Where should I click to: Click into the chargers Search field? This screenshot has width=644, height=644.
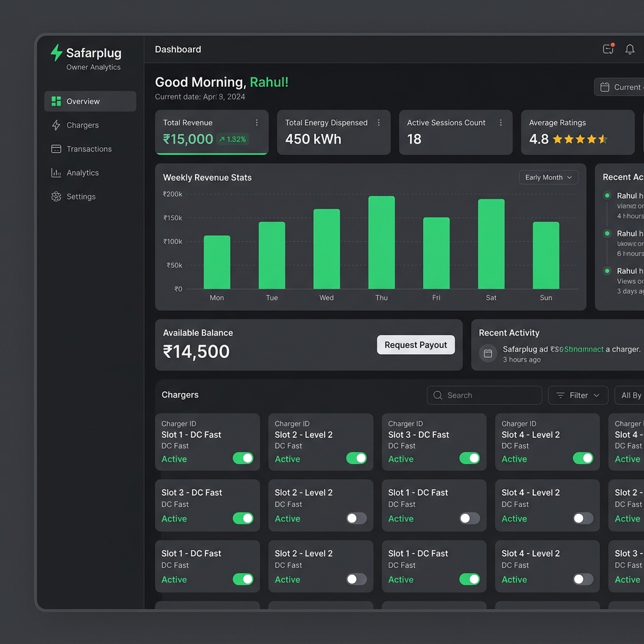coord(484,395)
